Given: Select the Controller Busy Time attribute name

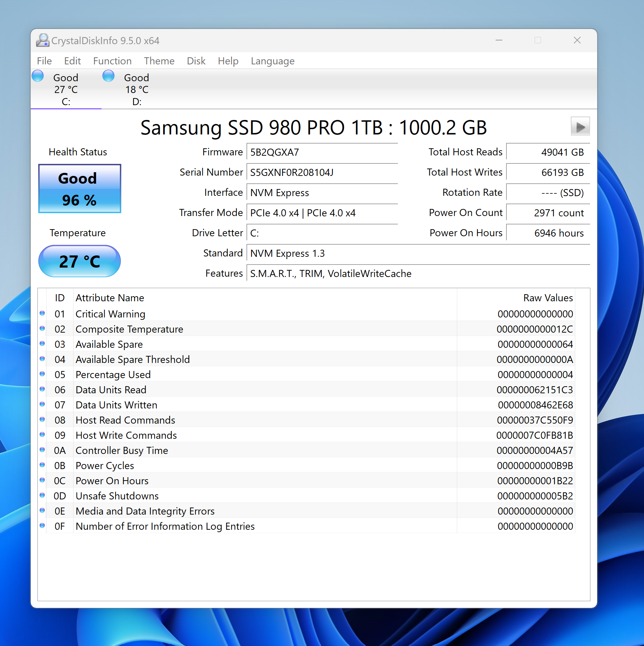Looking at the screenshot, I should pos(122,451).
